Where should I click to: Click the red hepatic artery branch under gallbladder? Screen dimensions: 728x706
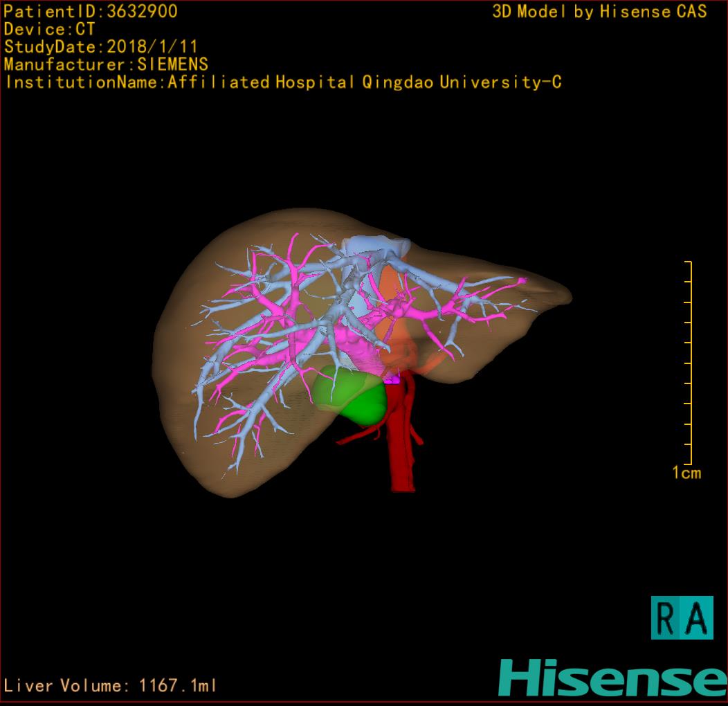[x=360, y=435]
